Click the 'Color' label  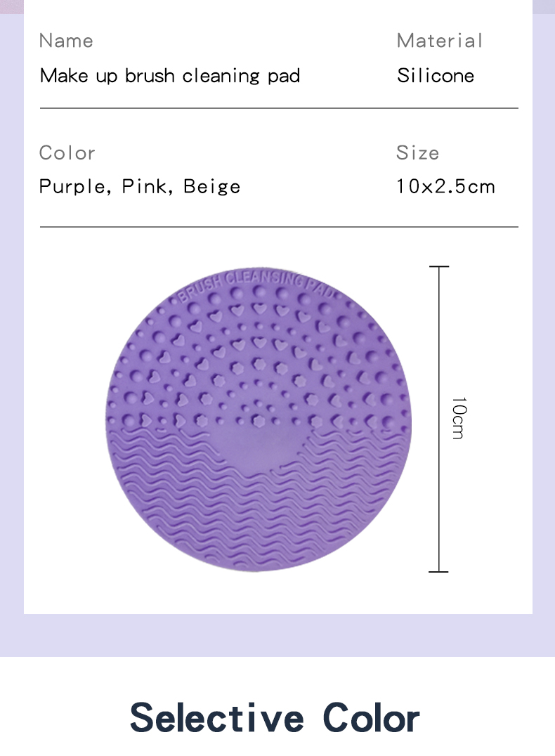tap(67, 153)
